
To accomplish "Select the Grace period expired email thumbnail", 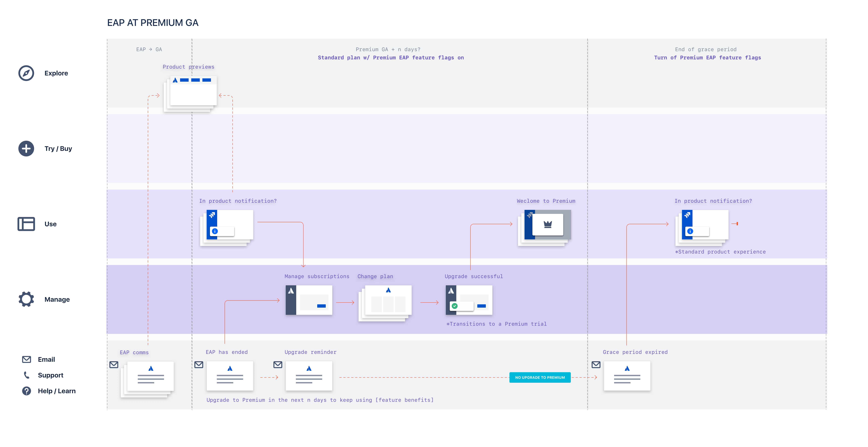I will pyautogui.click(x=627, y=376).
